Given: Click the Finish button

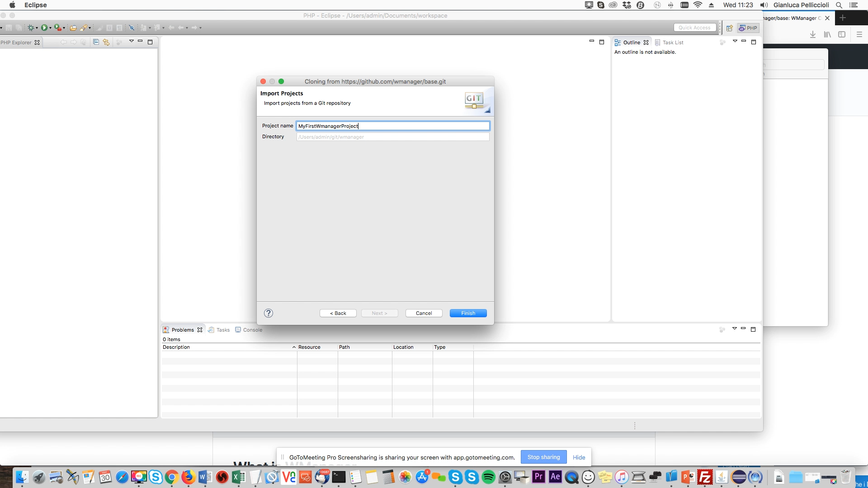Looking at the screenshot, I should click(468, 313).
